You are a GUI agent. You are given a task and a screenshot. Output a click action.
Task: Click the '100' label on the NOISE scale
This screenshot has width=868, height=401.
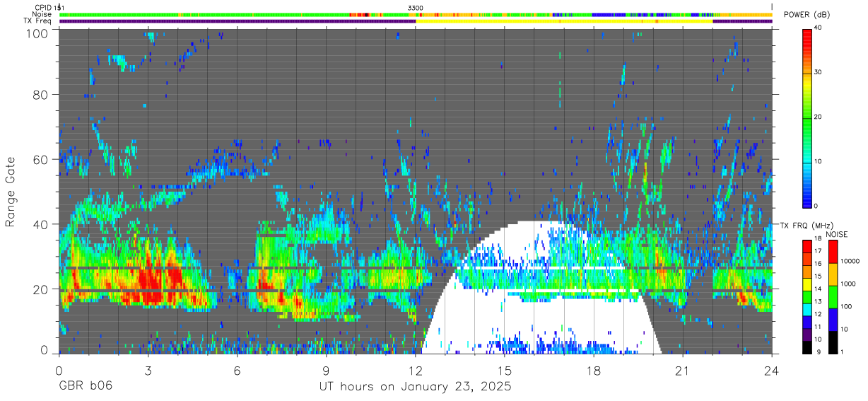pyautogui.click(x=846, y=306)
